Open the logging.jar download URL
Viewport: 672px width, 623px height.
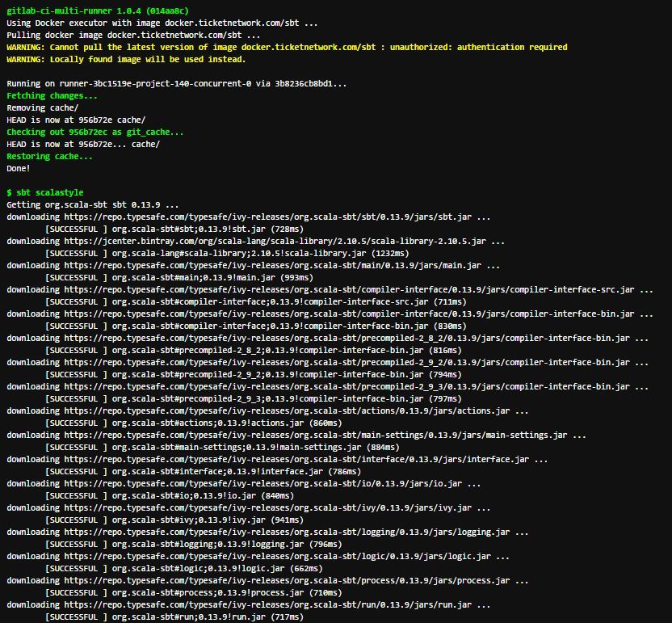pyautogui.click(x=288, y=532)
